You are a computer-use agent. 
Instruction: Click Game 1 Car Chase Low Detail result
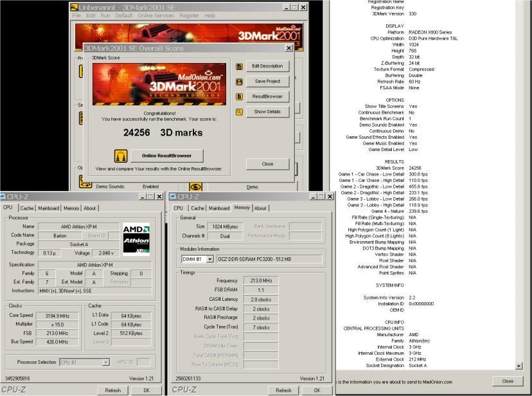(383, 174)
